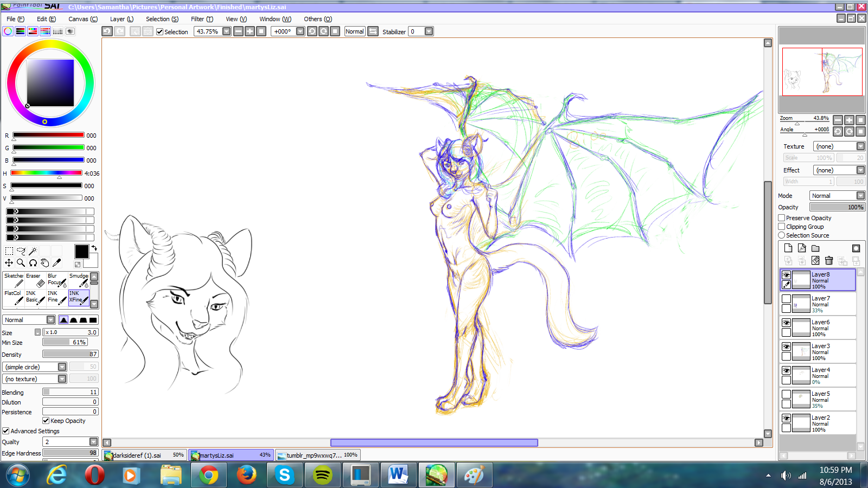The height and width of the screenshot is (488, 868).
Task: Swap foreground and background colors
Action: tap(94, 248)
